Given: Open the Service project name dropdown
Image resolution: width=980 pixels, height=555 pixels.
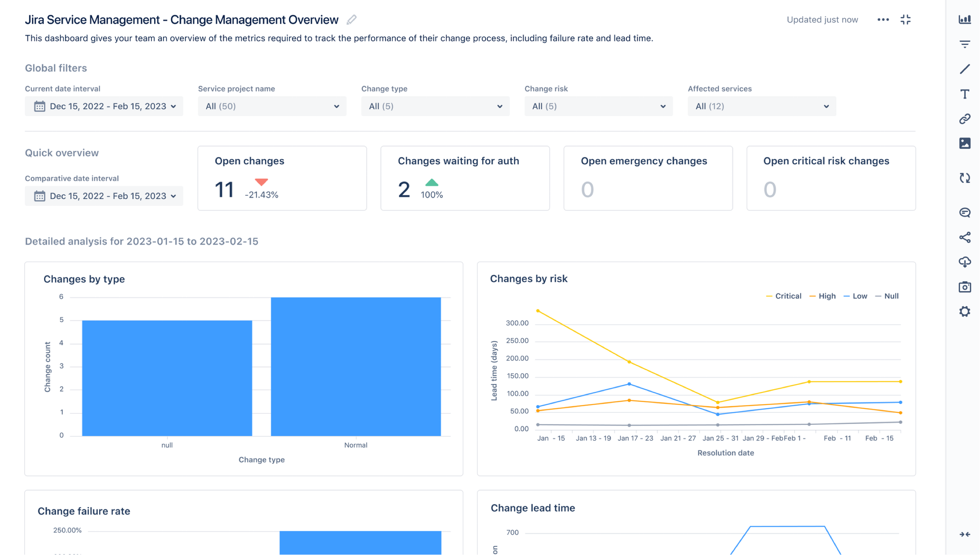Looking at the screenshot, I should (272, 106).
